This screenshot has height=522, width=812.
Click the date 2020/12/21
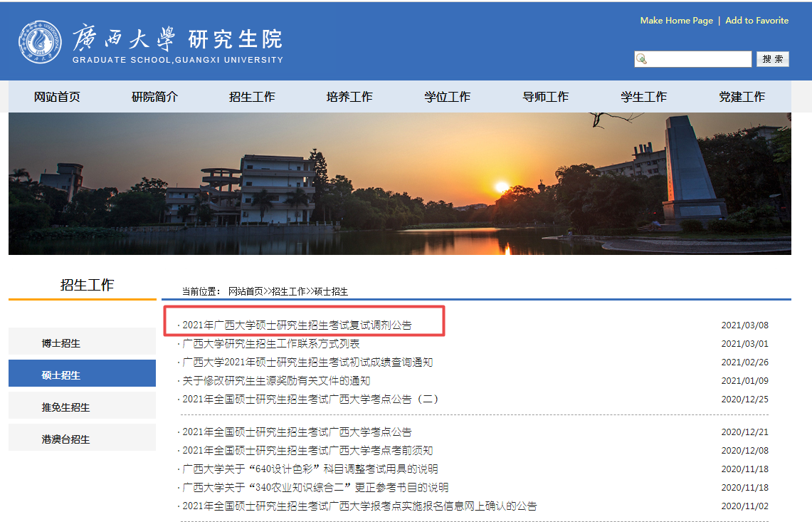tap(744, 432)
